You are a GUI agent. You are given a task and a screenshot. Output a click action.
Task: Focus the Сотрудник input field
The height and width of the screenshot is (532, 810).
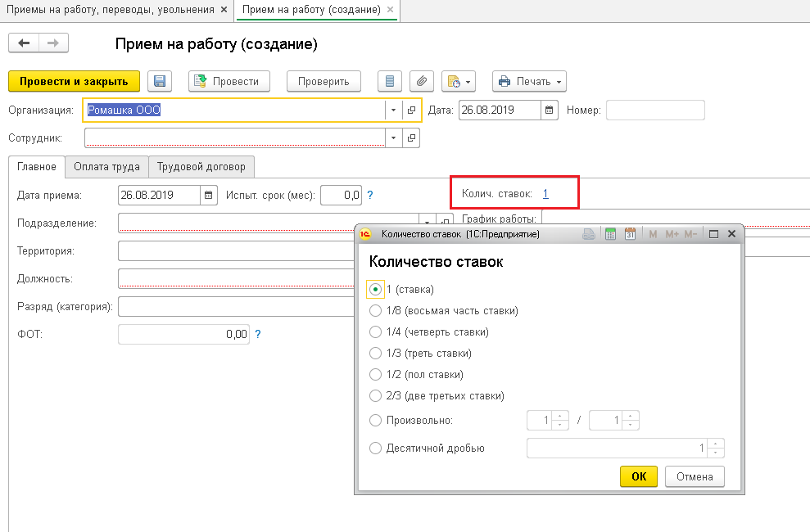pyautogui.click(x=235, y=138)
